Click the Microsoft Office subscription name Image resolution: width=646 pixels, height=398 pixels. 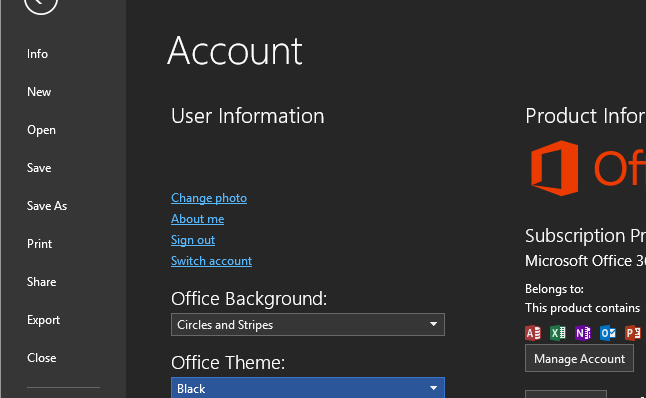tap(585, 261)
